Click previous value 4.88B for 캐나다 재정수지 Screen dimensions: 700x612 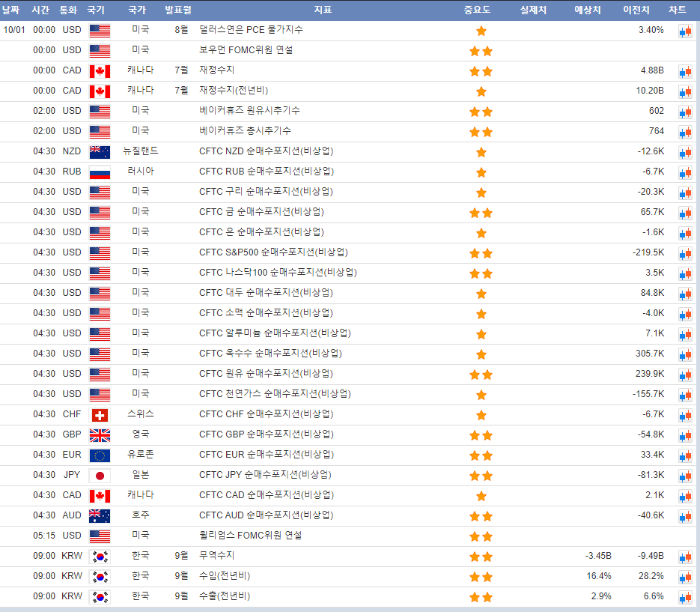(x=651, y=70)
